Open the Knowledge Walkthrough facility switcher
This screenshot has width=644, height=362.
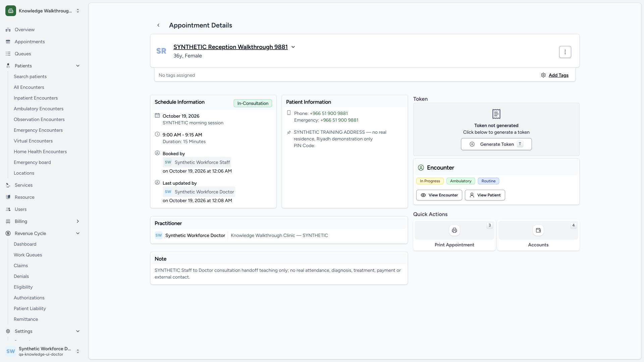[43, 11]
